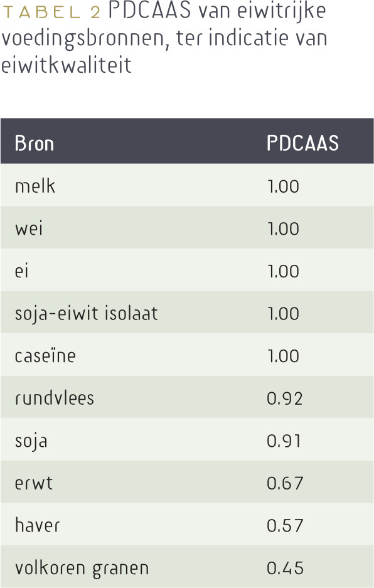Image resolution: width=374 pixels, height=588 pixels.
Task: Click the word eiwitkwaliteit in the title
Action: click(67, 64)
